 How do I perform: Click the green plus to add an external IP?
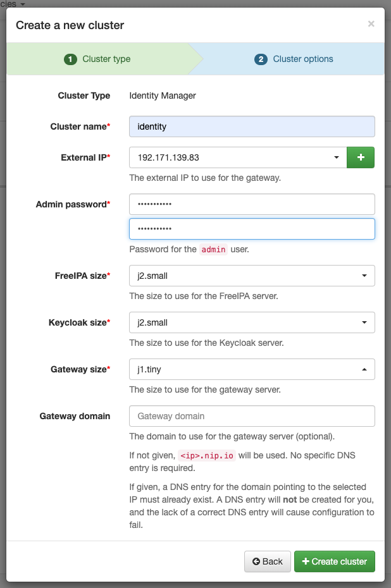[x=361, y=157]
